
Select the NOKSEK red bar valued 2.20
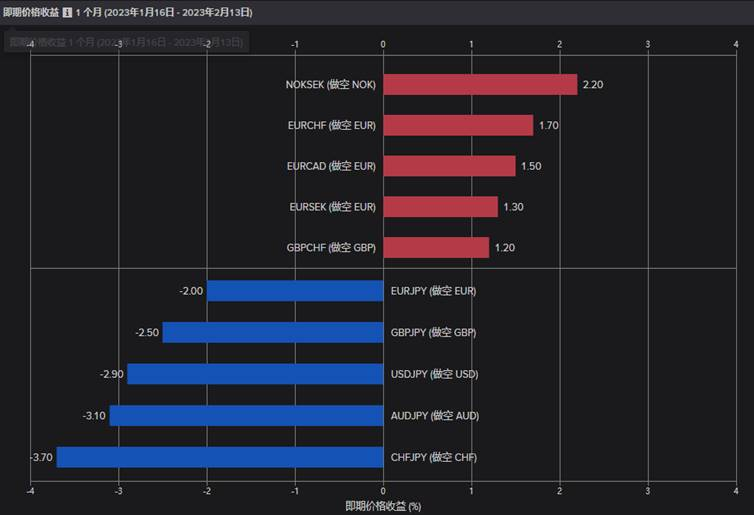(480, 84)
